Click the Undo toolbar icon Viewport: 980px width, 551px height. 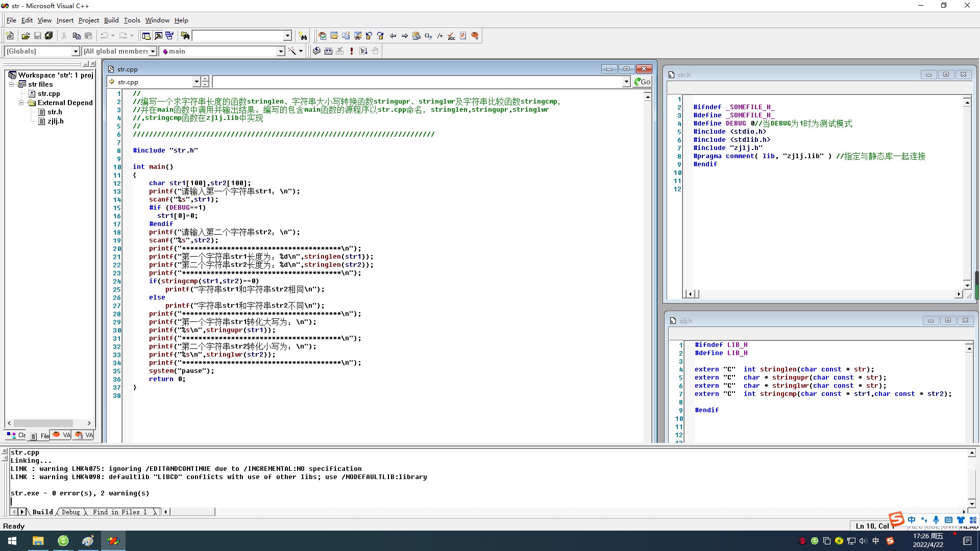105,36
